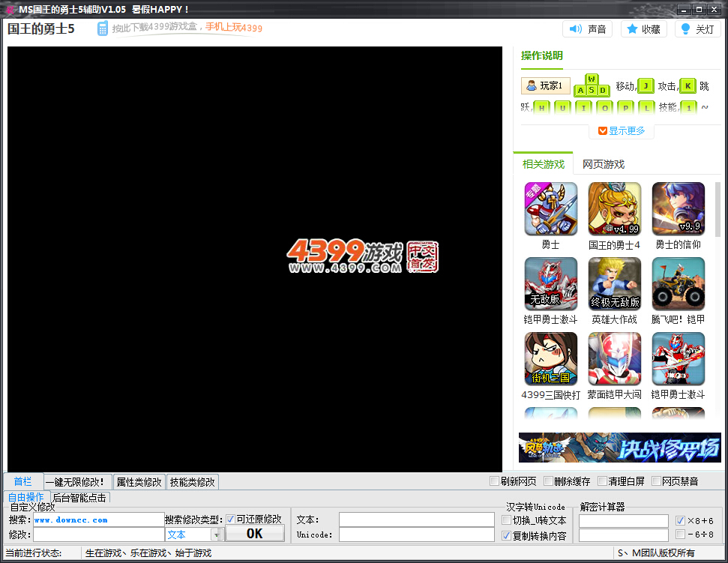Open the 手机上玩4399 link
The image size is (728, 563).
[x=235, y=28]
